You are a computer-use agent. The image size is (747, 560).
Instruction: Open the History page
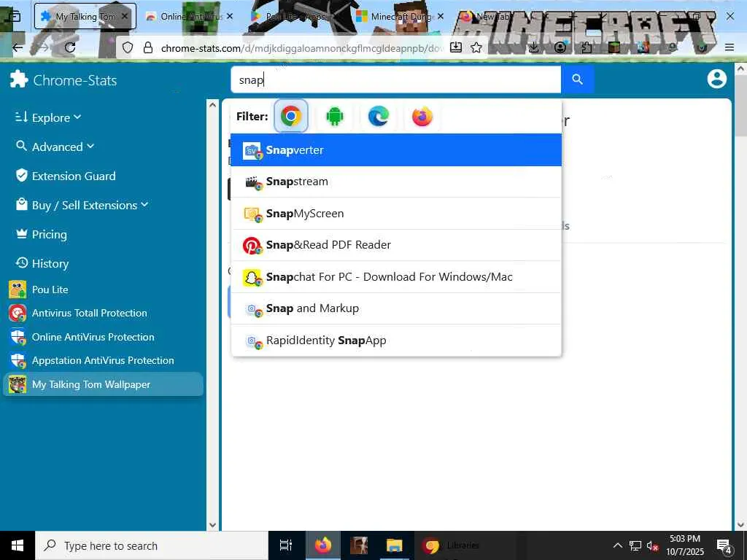click(x=42, y=263)
